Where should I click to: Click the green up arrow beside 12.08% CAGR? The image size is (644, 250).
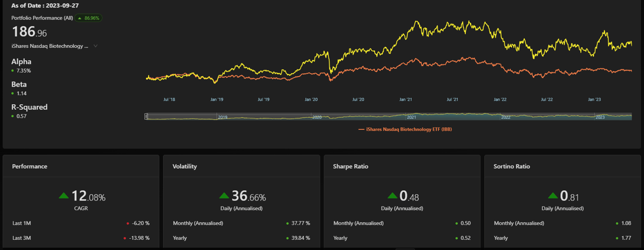64,196
